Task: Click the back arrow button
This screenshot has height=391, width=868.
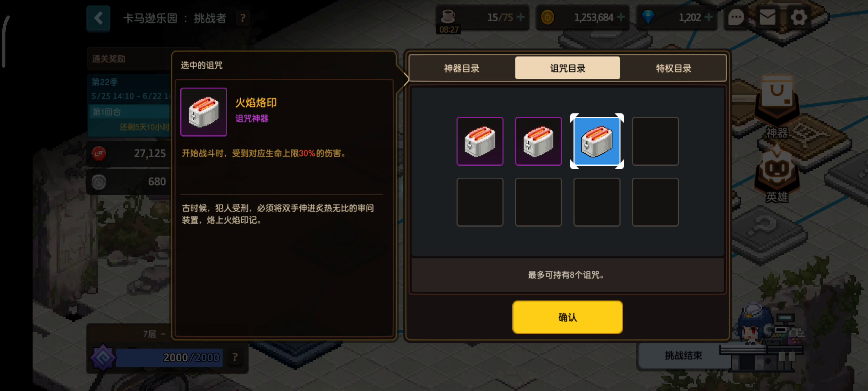Action: (98, 18)
